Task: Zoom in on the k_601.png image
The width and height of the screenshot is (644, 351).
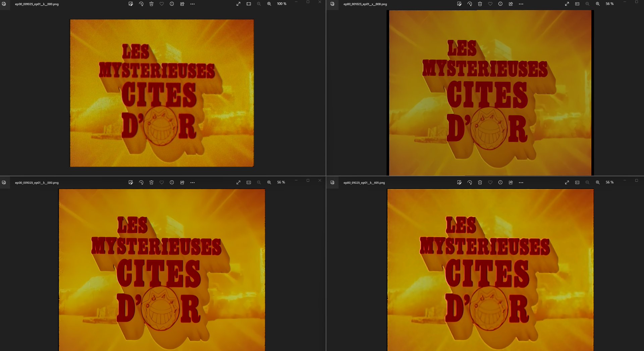Action: (x=598, y=182)
